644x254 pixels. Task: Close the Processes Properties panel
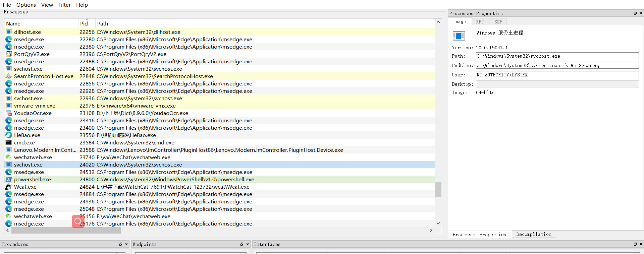tap(641, 13)
